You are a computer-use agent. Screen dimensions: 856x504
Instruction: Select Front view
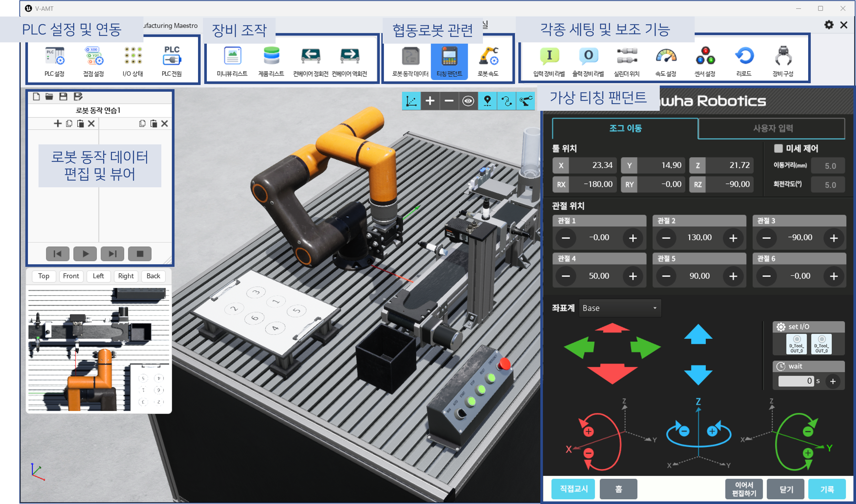click(x=71, y=276)
